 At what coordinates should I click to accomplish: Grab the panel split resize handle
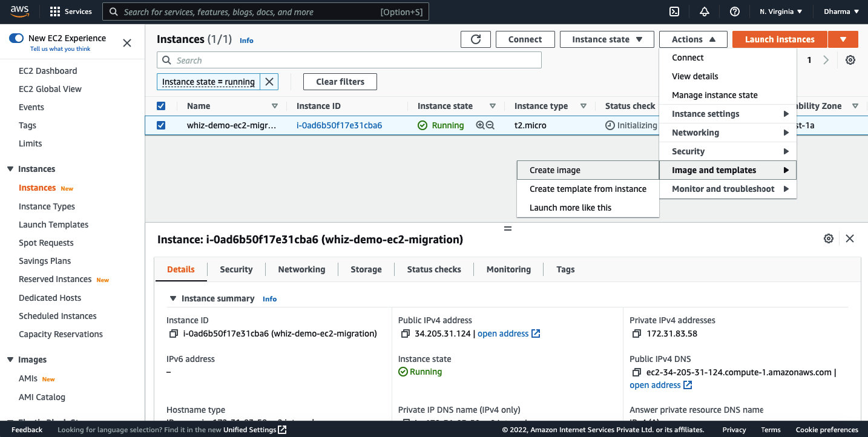click(508, 229)
